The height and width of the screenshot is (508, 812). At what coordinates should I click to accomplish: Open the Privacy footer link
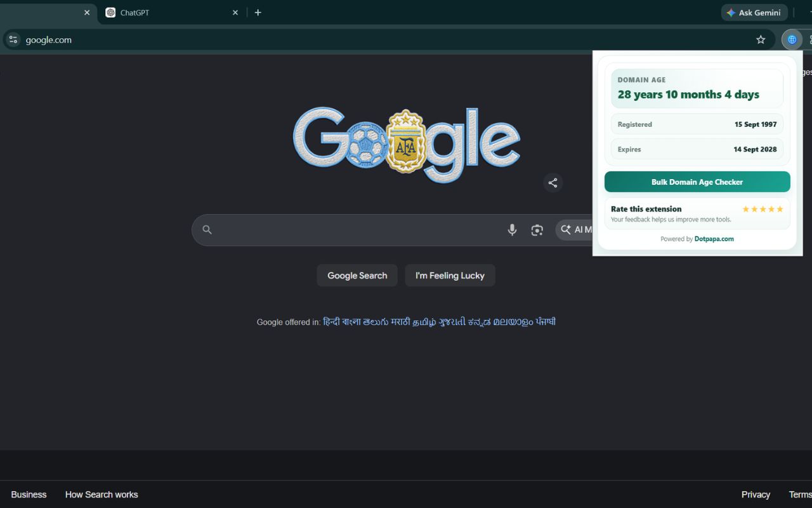756,495
